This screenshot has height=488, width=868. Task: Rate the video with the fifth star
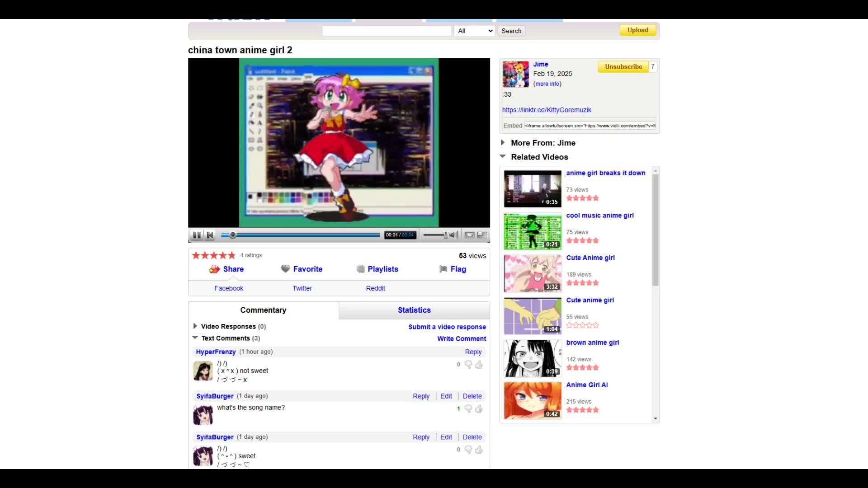pyautogui.click(x=231, y=255)
